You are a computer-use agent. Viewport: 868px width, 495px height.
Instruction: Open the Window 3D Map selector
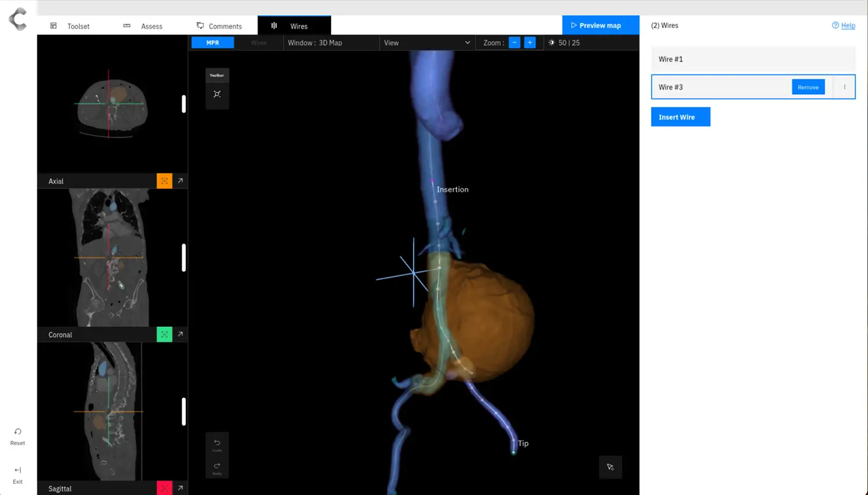coord(330,43)
